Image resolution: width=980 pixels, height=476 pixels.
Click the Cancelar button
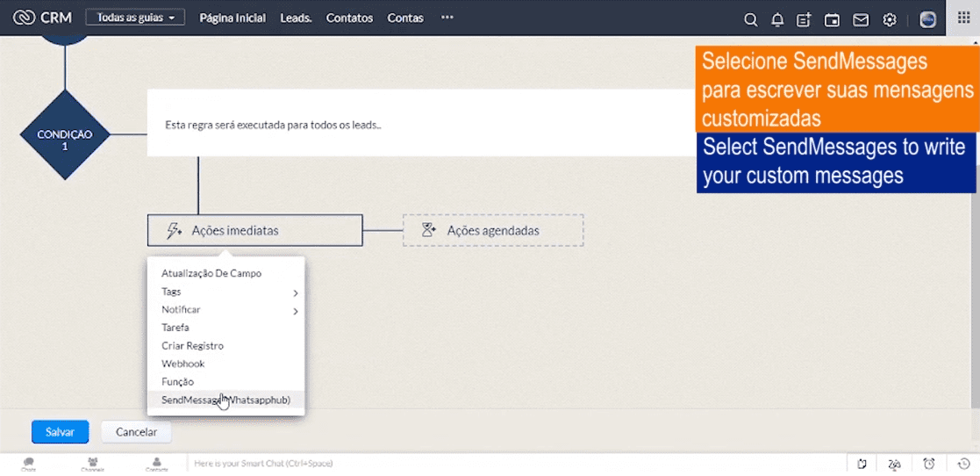pos(136,432)
